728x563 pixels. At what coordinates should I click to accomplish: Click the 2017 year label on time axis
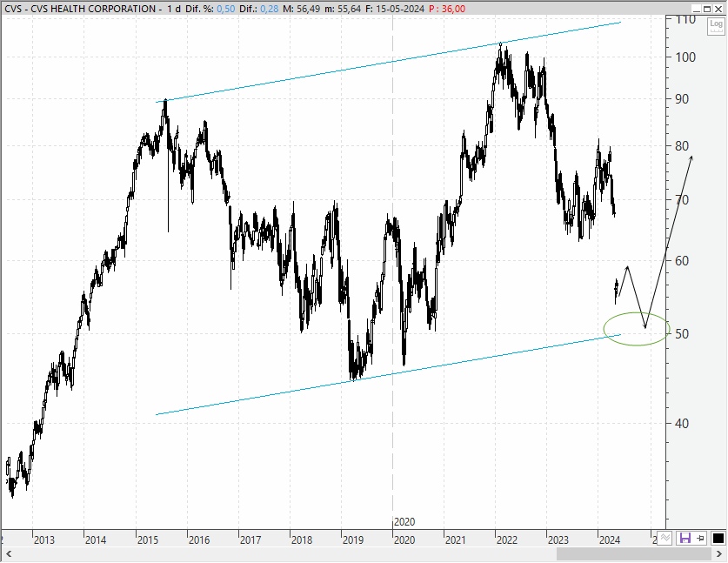250,540
